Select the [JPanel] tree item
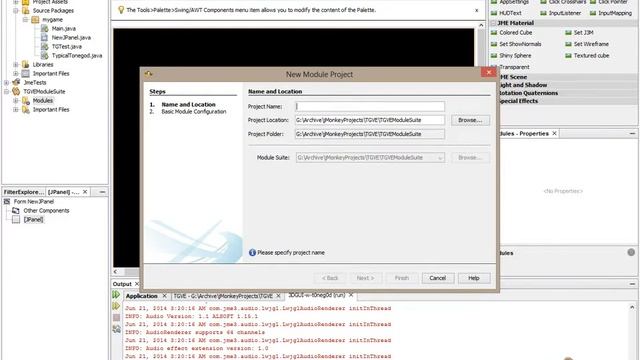Viewport: 640px width, 360px height. click(33, 220)
